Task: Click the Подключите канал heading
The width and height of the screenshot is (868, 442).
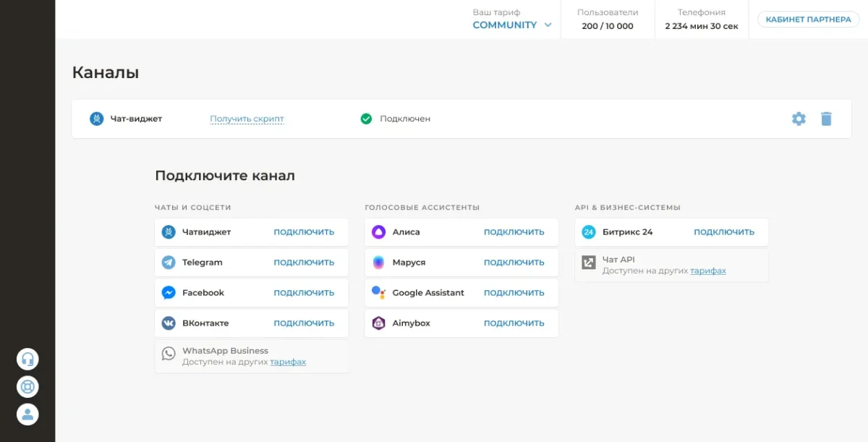Action: point(225,176)
